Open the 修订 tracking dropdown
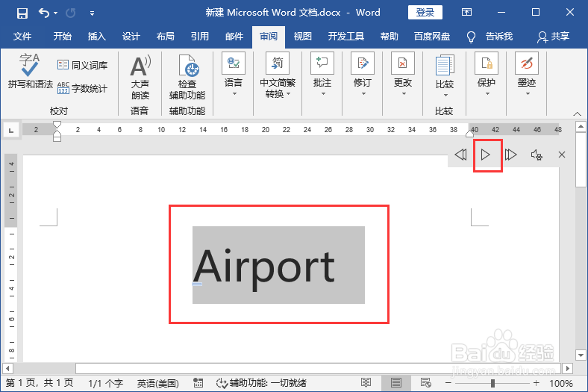 [363, 75]
